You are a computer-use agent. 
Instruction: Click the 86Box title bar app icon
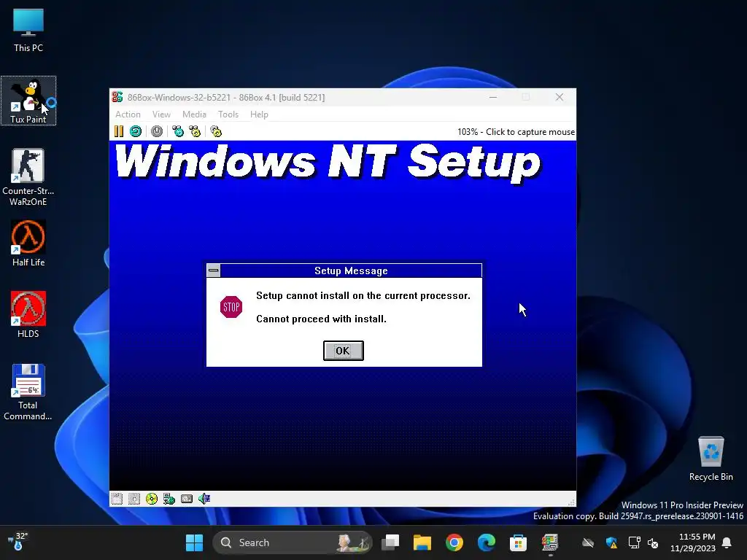(117, 97)
